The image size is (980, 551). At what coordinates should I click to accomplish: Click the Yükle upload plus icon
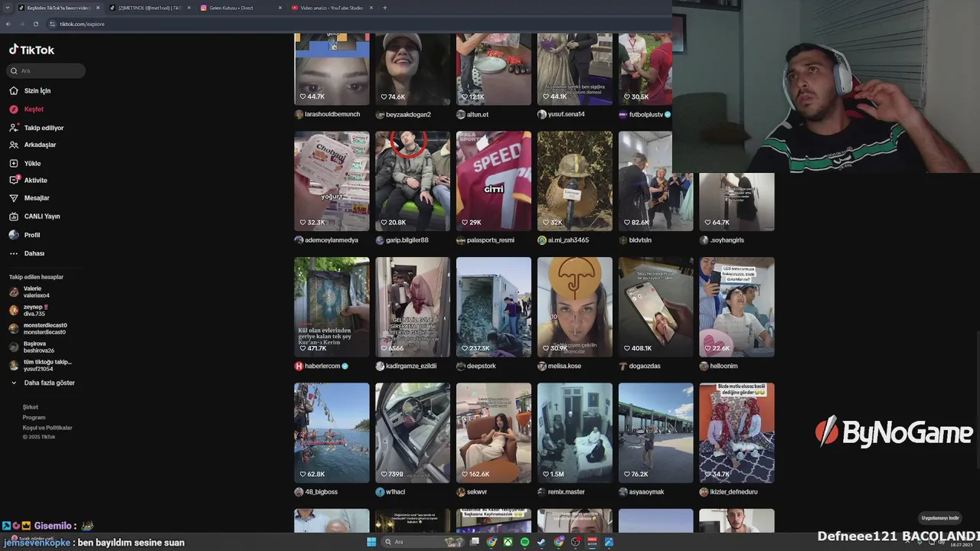[14, 163]
